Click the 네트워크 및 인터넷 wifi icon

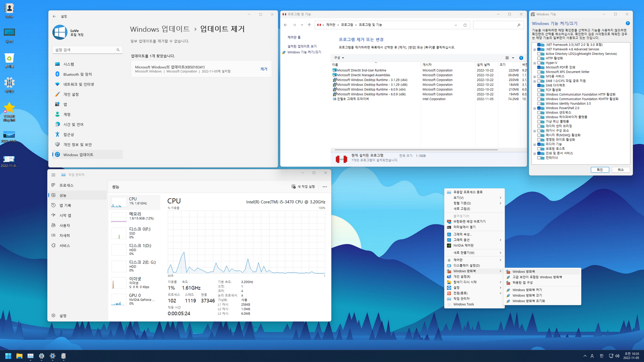57,84
